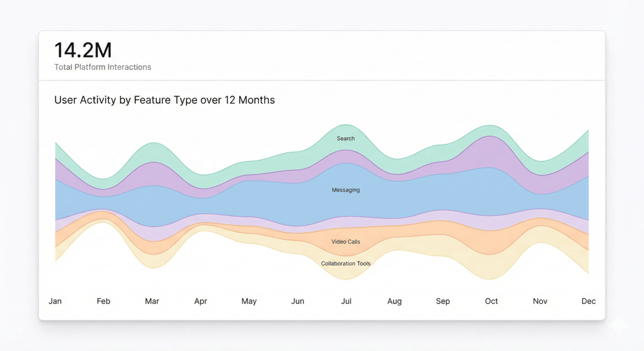Viewport: 644px width, 351px height.
Task: Click the Video Calls band
Action: click(x=345, y=242)
